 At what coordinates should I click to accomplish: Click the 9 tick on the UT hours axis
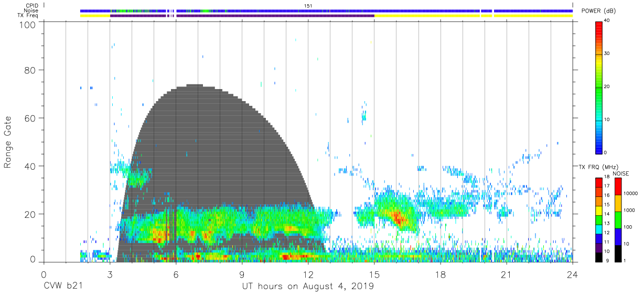pyautogui.click(x=242, y=274)
